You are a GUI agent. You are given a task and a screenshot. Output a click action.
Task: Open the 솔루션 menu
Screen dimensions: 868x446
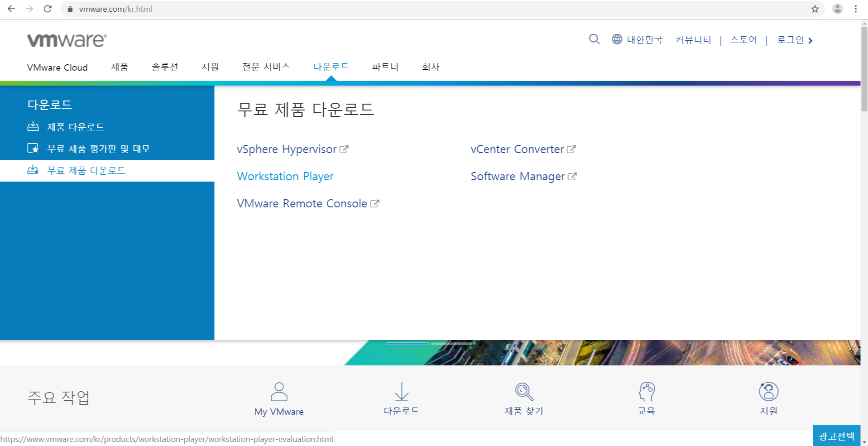pyautogui.click(x=165, y=67)
